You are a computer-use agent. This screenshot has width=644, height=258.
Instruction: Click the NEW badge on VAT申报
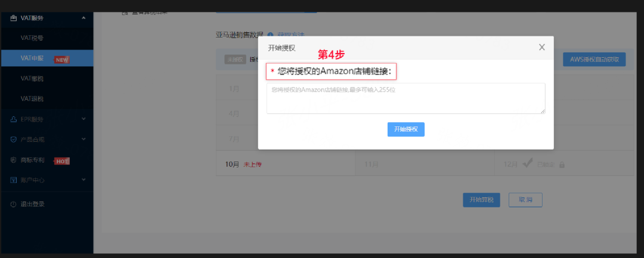61,60
